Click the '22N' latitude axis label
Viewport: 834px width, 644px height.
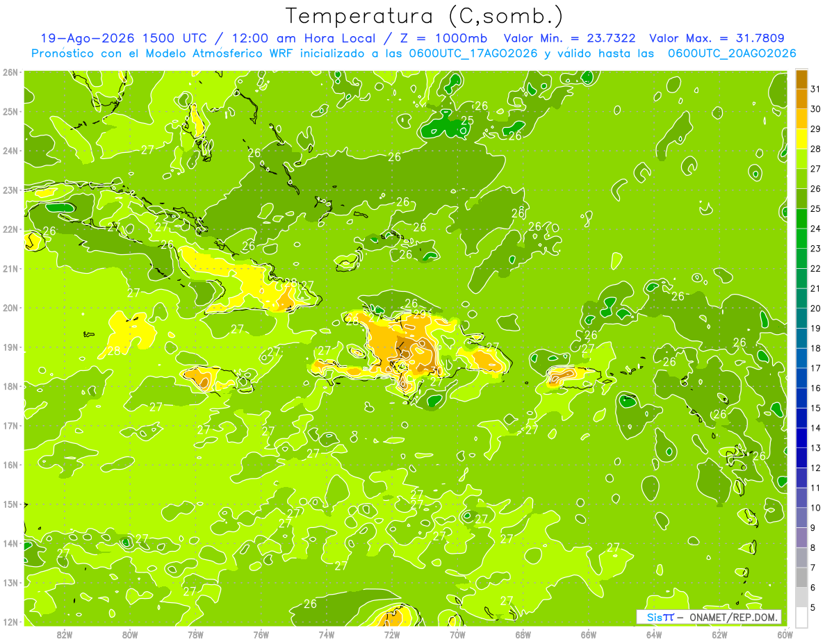[x=10, y=229]
